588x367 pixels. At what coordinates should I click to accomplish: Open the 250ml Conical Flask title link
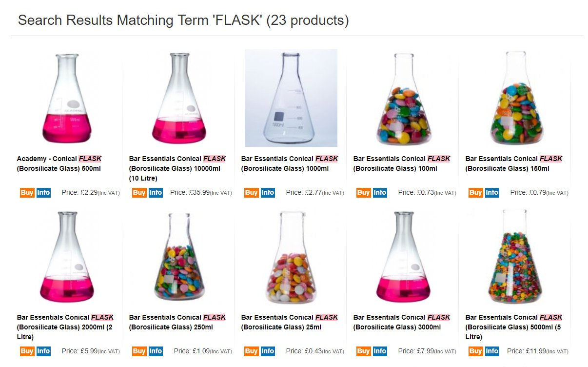177,322
